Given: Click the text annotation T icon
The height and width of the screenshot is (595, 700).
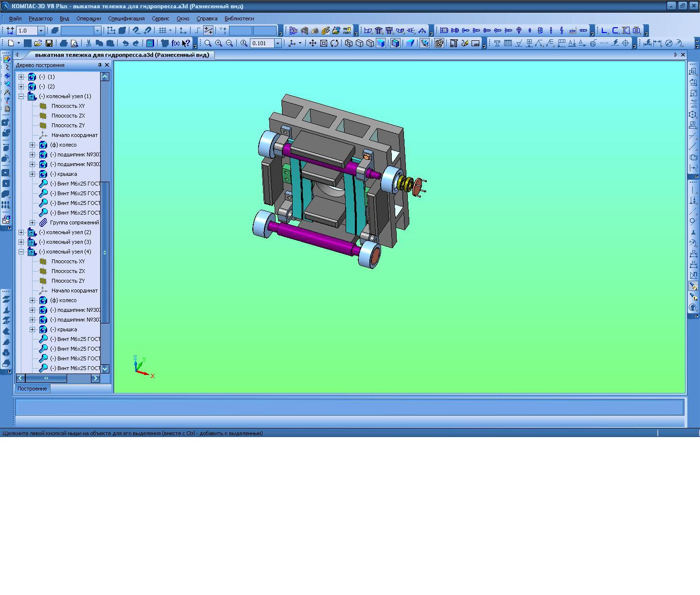Looking at the screenshot, I should [x=497, y=43].
